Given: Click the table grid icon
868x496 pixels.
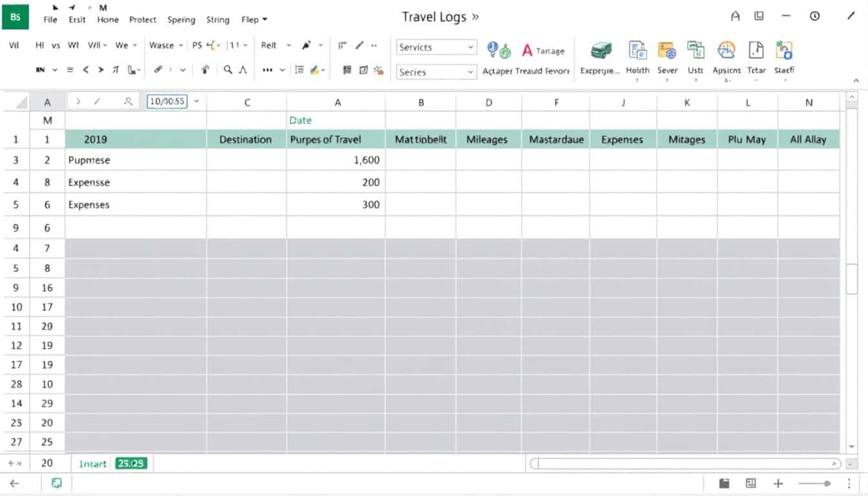Looking at the screenshot, I should [347, 70].
